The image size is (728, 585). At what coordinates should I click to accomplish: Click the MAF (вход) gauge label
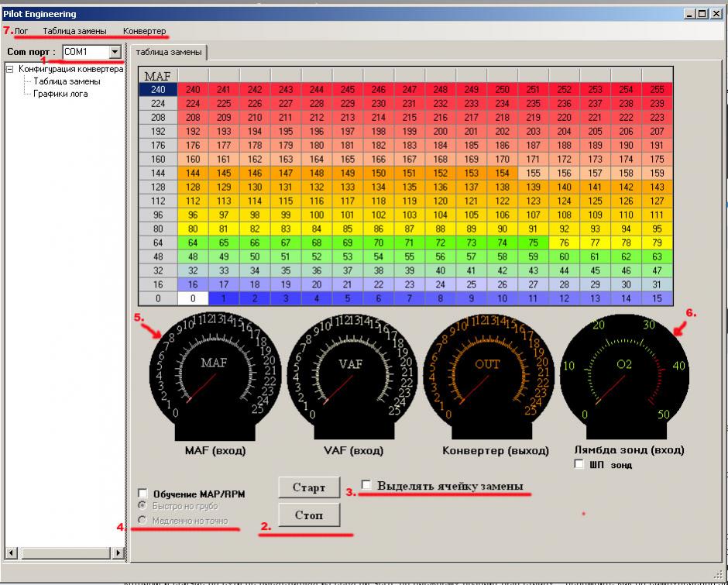(x=215, y=451)
